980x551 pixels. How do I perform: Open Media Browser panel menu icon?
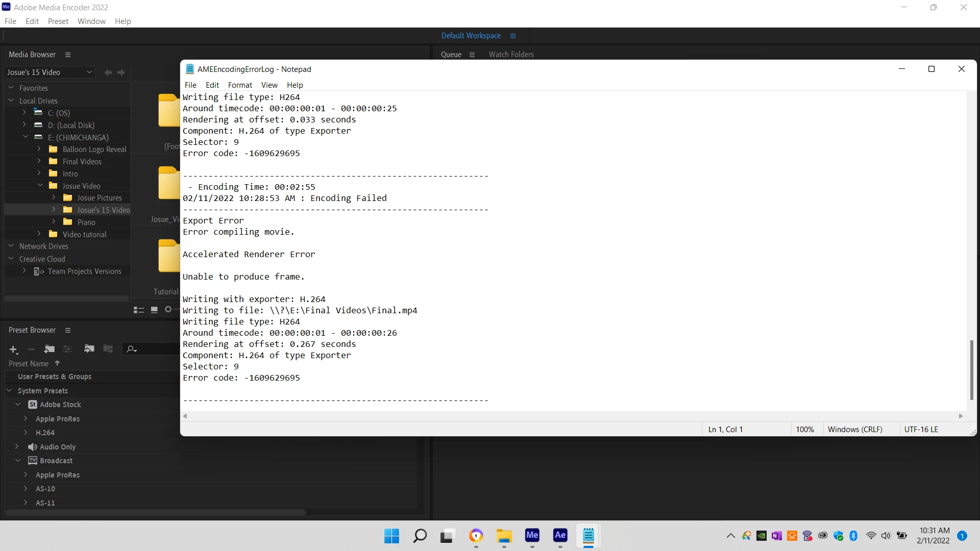[x=67, y=55]
